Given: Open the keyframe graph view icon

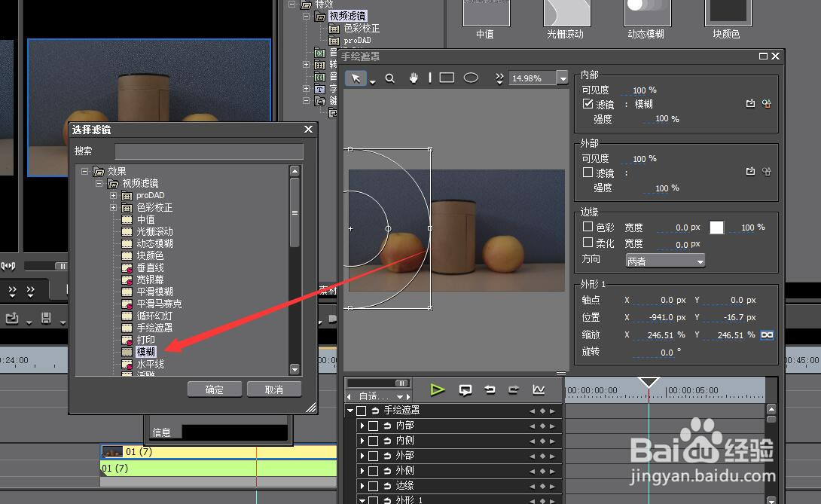Looking at the screenshot, I should (x=539, y=389).
